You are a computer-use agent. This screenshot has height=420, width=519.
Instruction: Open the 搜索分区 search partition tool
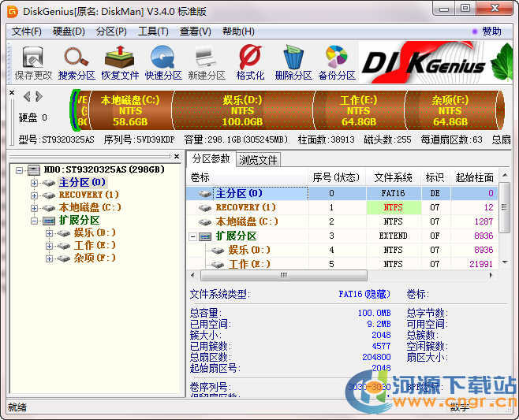(x=77, y=63)
